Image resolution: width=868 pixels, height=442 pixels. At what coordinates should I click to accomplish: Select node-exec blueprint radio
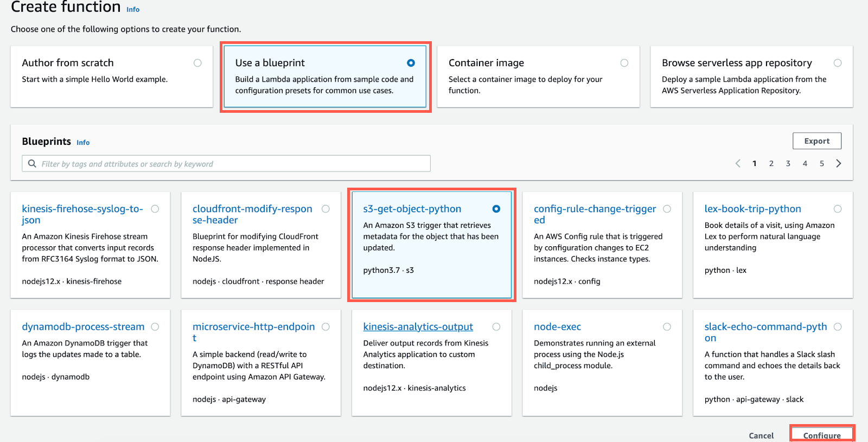click(x=667, y=326)
